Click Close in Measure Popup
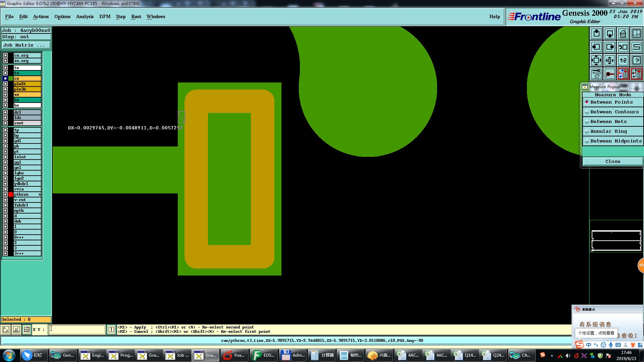Screen dimensions: 644x362 coord(612,162)
